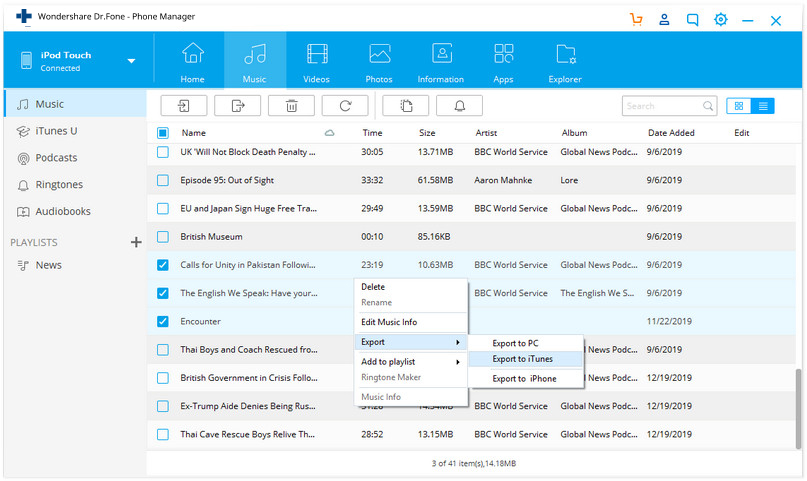The image size is (807, 481).
Task: Sort by the Size column header
Action: coord(427,133)
